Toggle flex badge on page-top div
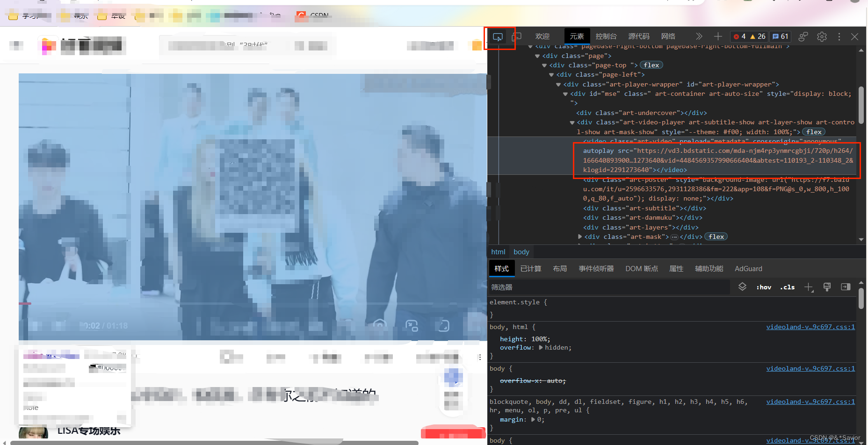The height and width of the screenshot is (445, 868). [651, 65]
